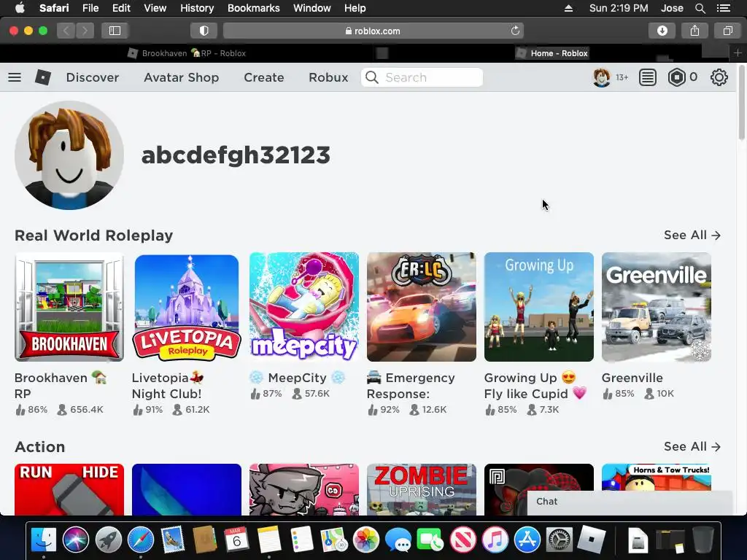
Task: Click the page vertical scrollbar
Action: point(741,103)
